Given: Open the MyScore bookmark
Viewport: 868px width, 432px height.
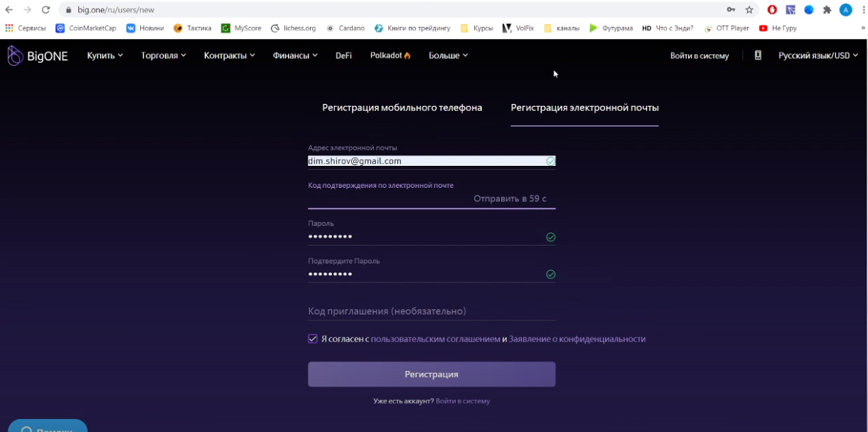Looking at the screenshot, I should coord(241,28).
